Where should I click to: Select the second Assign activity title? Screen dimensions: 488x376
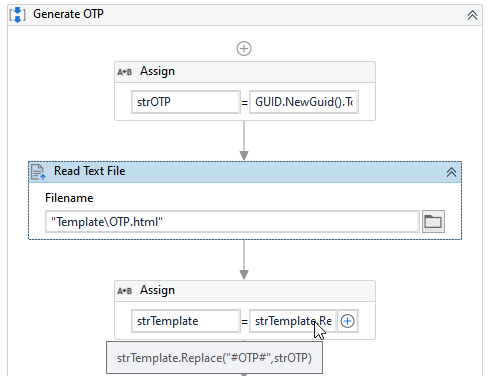[157, 290]
